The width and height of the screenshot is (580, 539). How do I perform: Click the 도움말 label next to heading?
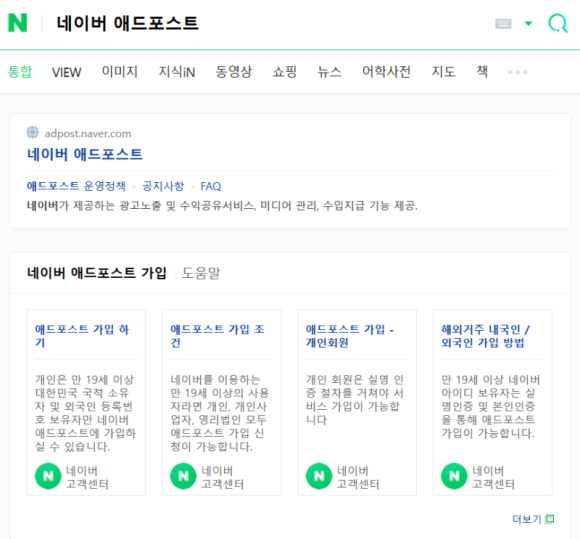point(201,273)
